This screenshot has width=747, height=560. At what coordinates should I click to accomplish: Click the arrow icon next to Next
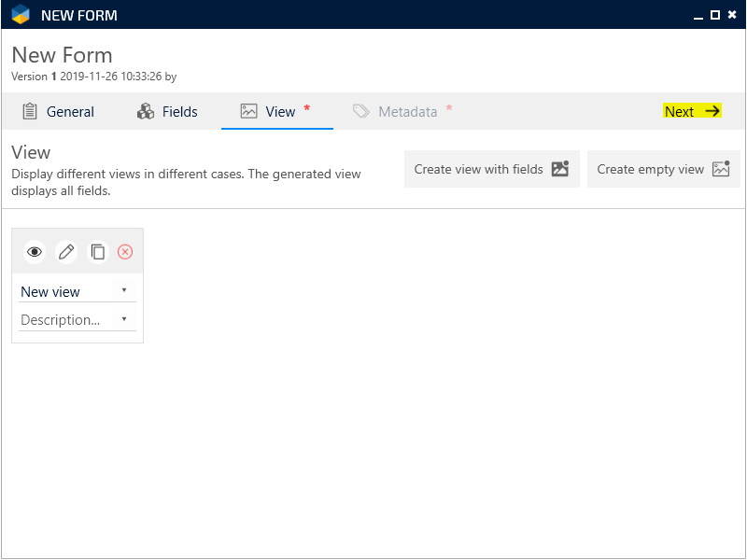click(x=712, y=111)
